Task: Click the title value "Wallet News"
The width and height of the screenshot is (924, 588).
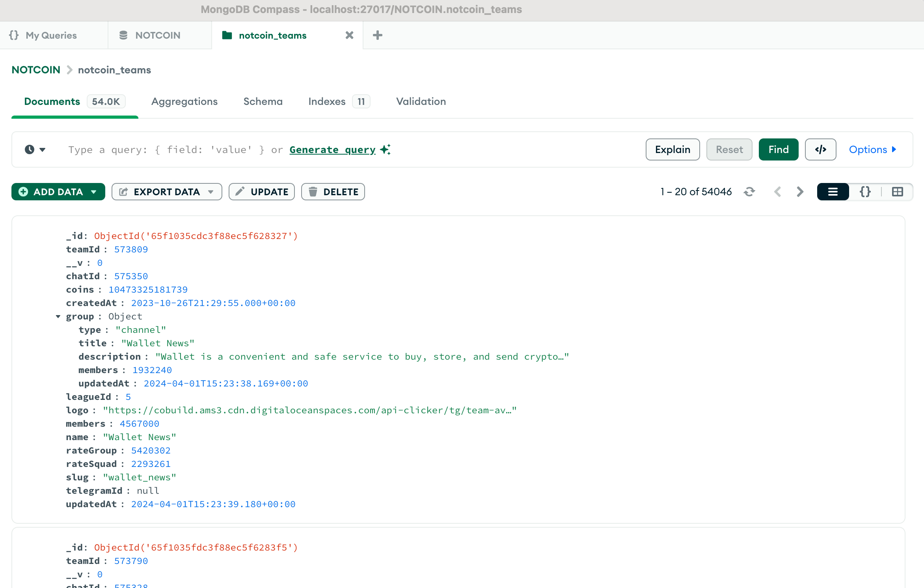Action: 158,343
